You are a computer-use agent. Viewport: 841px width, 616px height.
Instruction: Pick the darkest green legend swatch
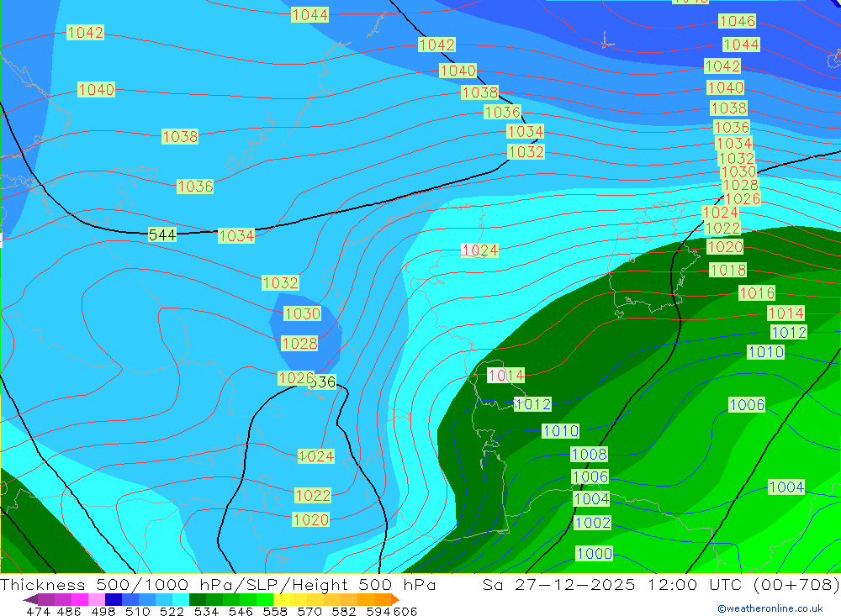pos(198,599)
